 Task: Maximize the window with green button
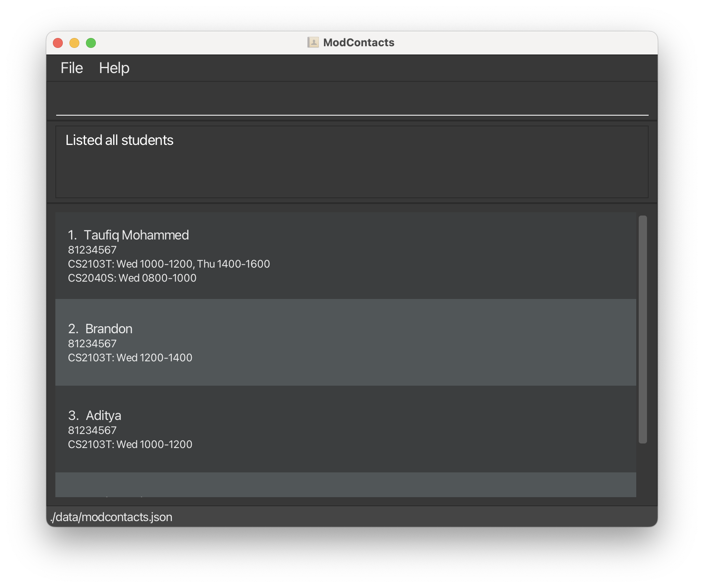point(91,43)
